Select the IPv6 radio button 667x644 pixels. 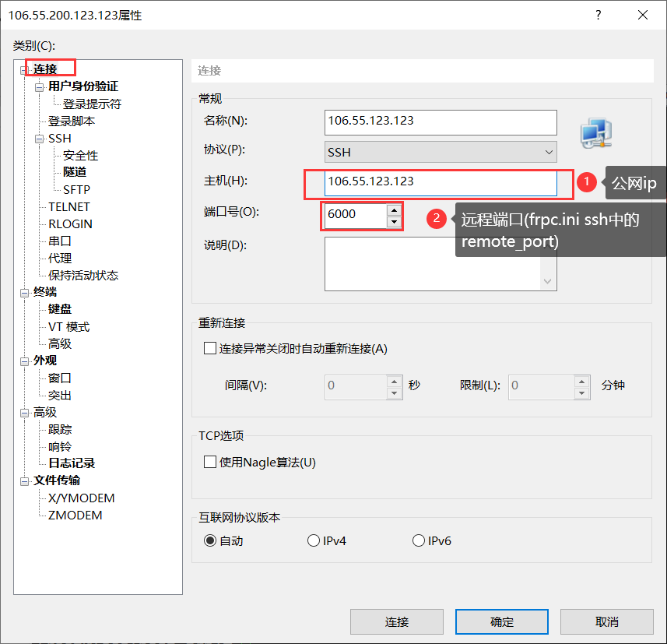[x=419, y=540]
